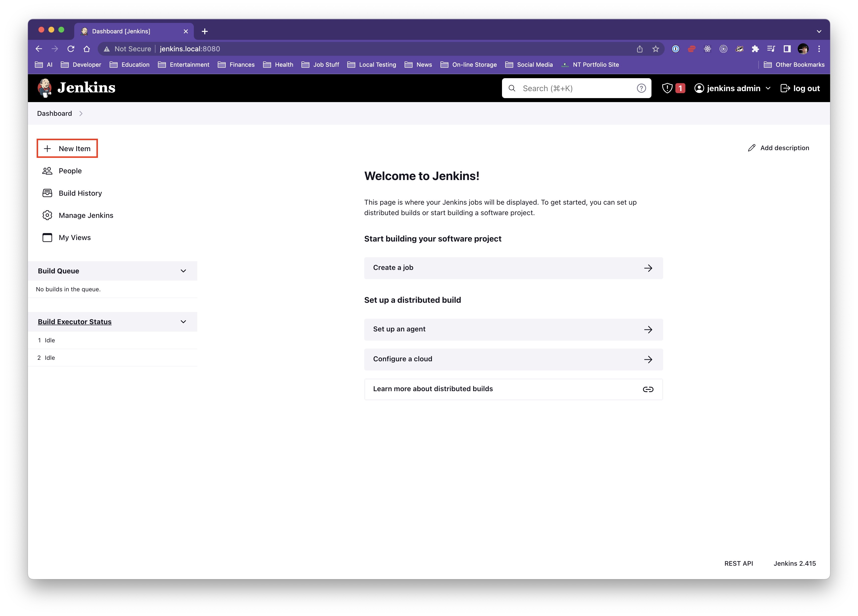
Task: Click the Create a job button
Action: [513, 268]
